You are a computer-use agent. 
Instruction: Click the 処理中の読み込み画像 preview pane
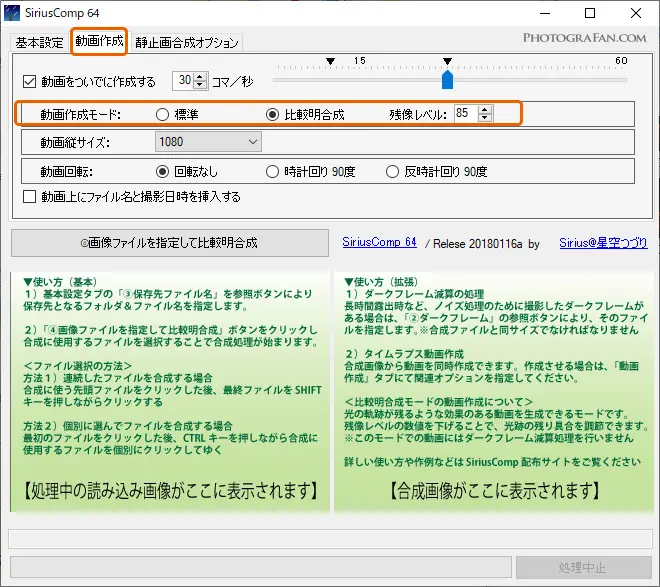point(170,392)
